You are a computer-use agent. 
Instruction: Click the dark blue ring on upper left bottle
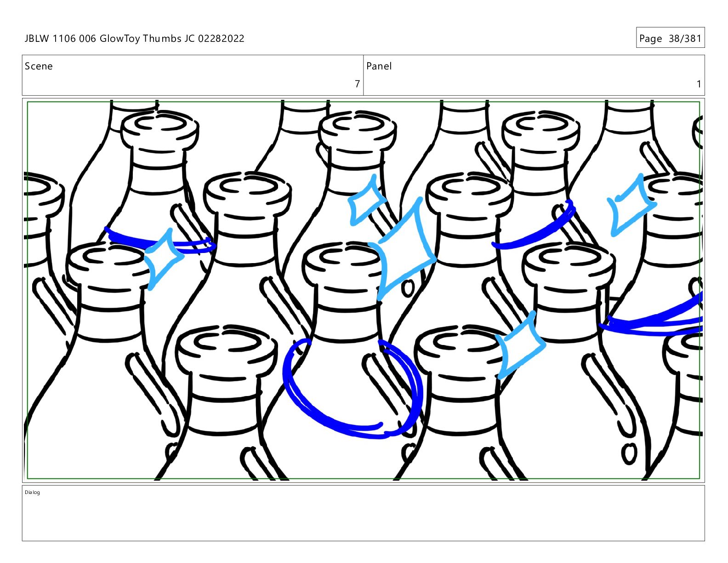159,241
